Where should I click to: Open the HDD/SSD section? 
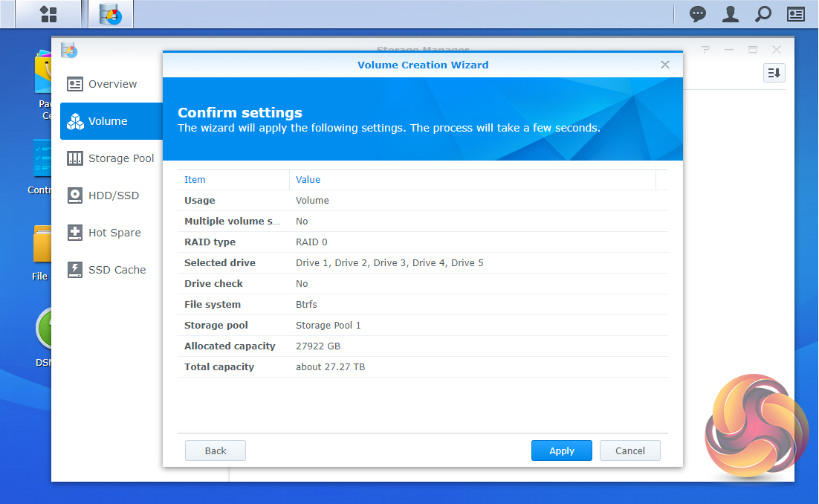pyautogui.click(x=111, y=196)
